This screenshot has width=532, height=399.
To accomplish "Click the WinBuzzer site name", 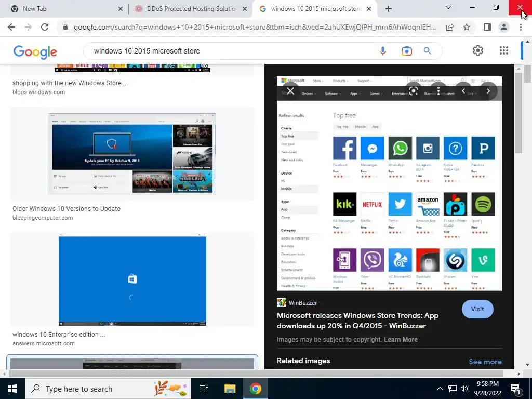I will coord(303,303).
